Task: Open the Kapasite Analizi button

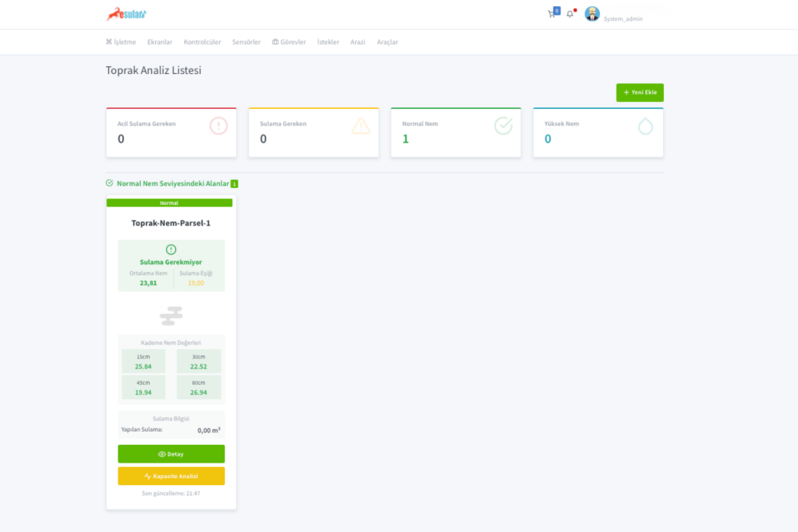Action: 171,476
